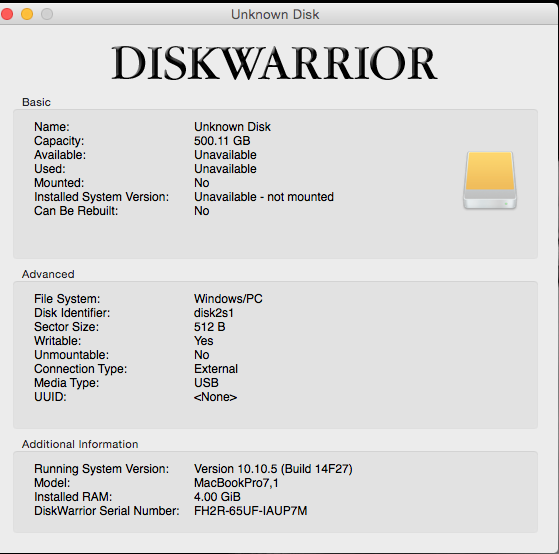This screenshot has width=559, height=554.
Task: Select the Name value 'Unknown Disk'
Action: click(232, 127)
